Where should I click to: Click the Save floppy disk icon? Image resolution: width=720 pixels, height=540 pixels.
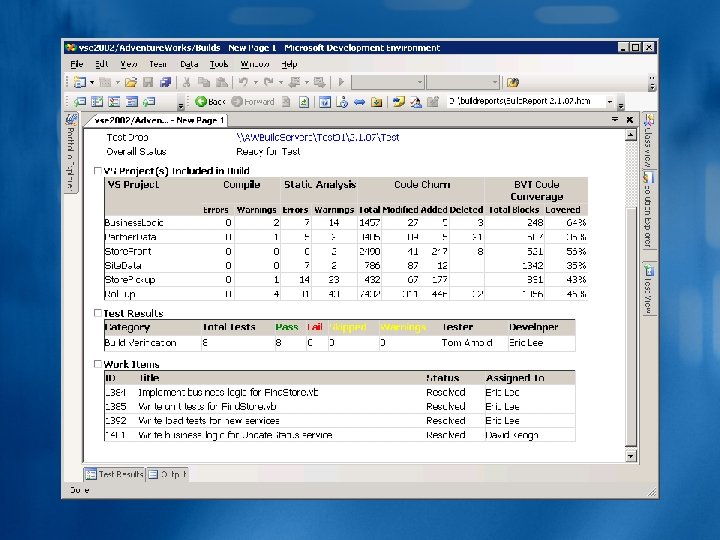click(148, 82)
